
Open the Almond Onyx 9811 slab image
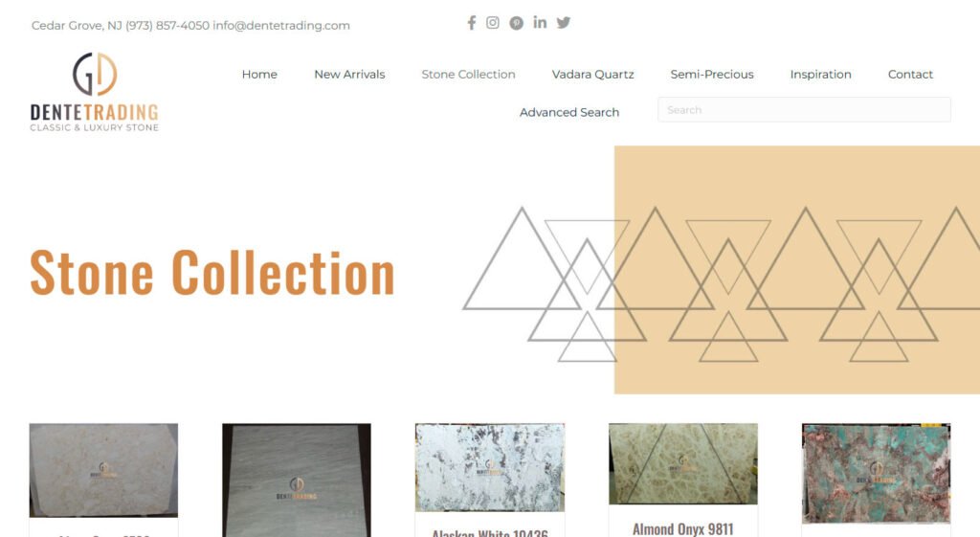coord(683,464)
